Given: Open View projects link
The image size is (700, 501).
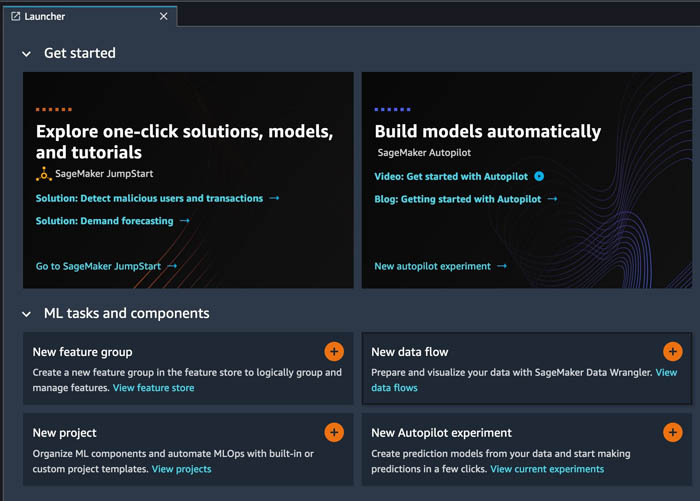Looking at the screenshot, I should 181,469.
